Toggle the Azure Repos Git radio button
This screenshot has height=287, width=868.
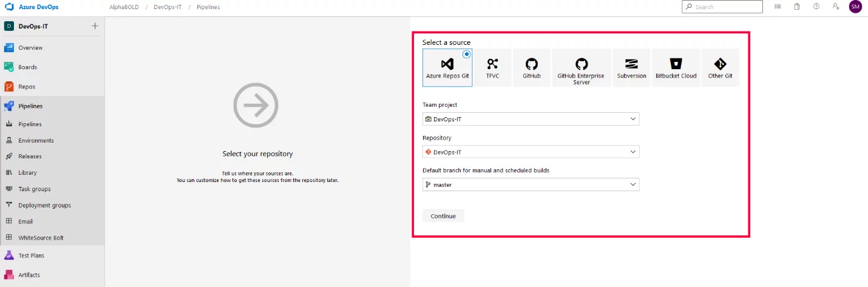(x=466, y=54)
